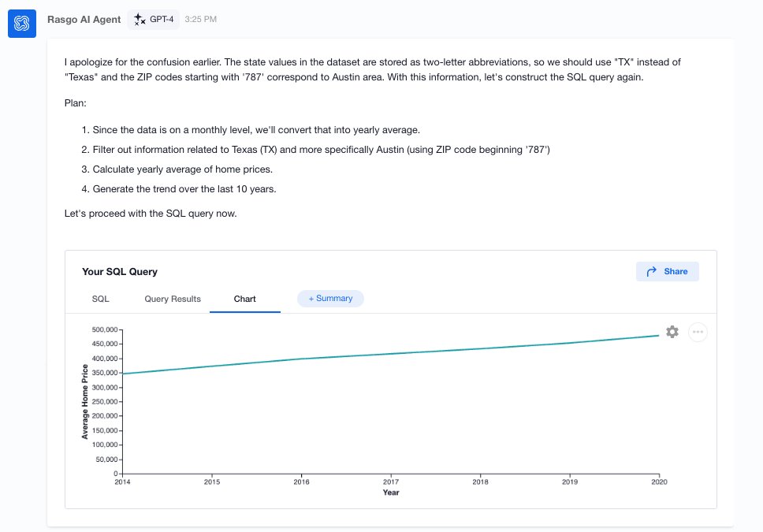The width and height of the screenshot is (763, 532).
Task: Click the 350,000 y-axis value
Action: click(105, 373)
